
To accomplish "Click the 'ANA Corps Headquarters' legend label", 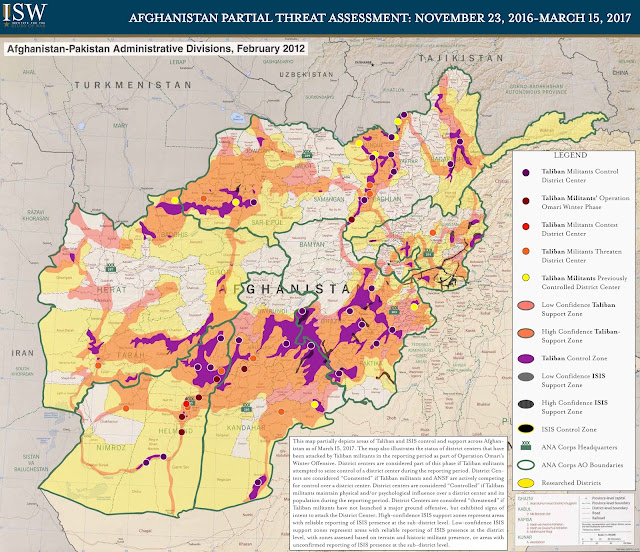I will pyautogui.click(x=579, y=447).
